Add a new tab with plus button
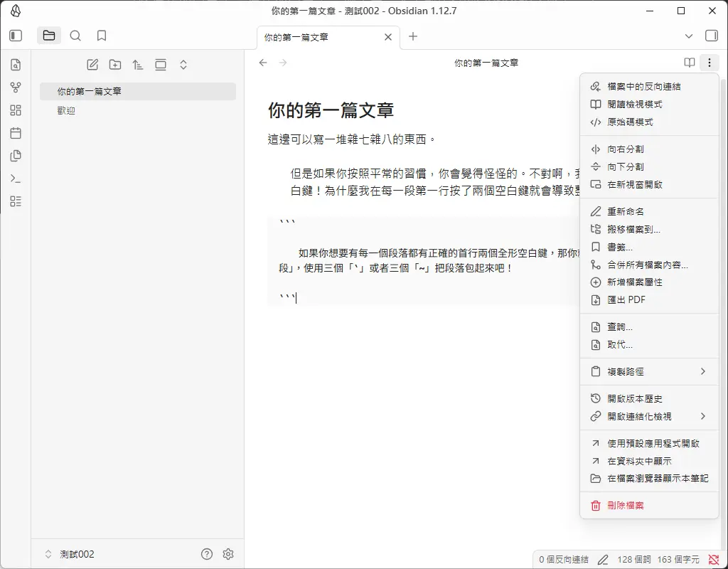The height and width of the screenshot is (569, 728). coord(413,36)
